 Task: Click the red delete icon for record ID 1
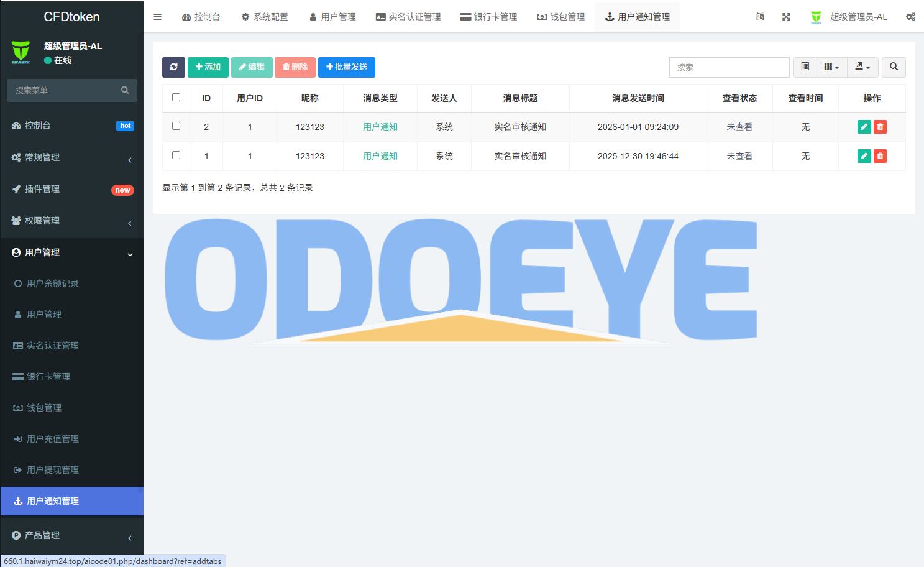[880, 156]
